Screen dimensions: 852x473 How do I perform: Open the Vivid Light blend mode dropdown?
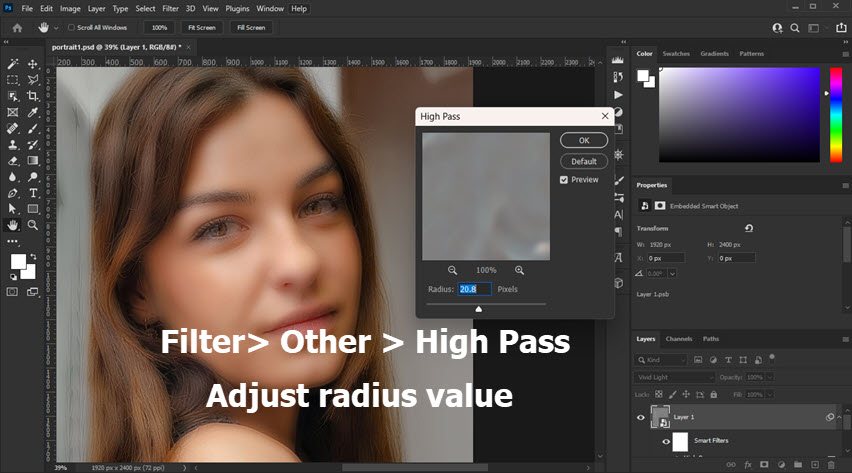click(674, 377)
